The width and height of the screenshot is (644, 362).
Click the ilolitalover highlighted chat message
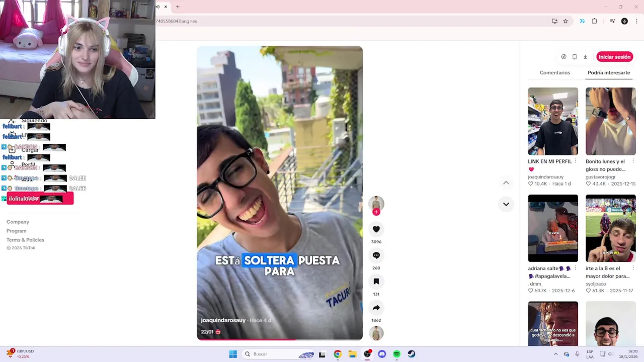click(x=40, y=199)
